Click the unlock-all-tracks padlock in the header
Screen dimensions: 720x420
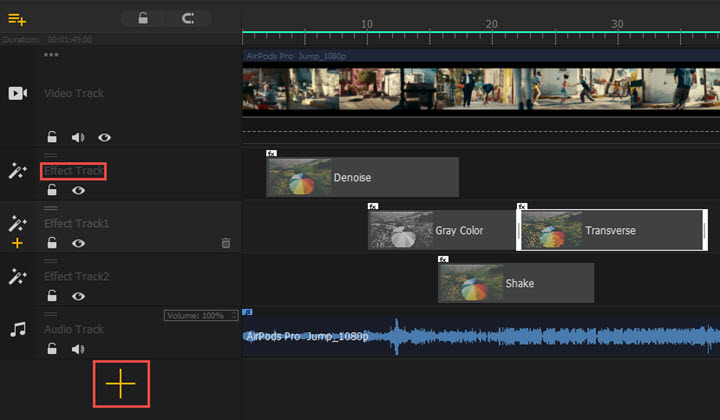point(143,18)
